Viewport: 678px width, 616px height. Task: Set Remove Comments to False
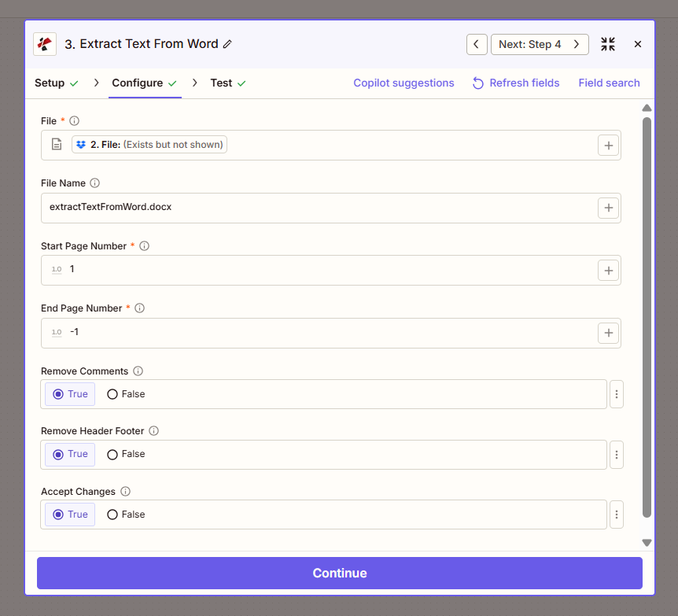pos(112,394)
